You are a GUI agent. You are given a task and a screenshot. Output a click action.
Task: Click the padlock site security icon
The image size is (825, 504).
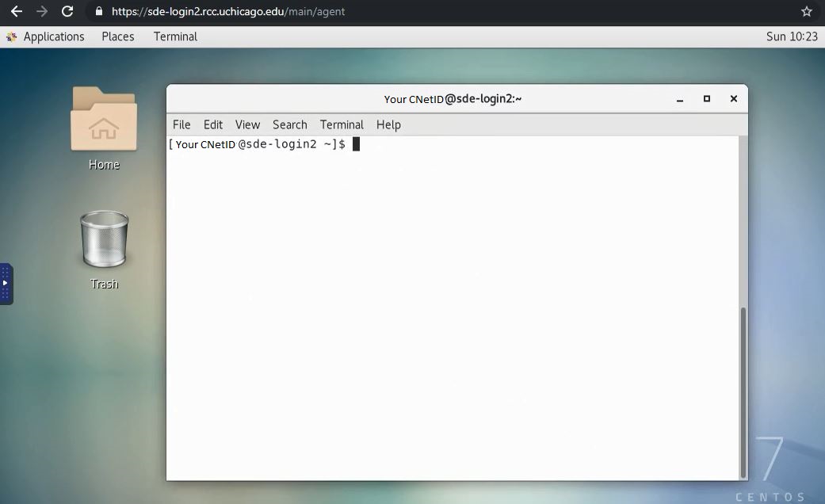click(99, 11)
